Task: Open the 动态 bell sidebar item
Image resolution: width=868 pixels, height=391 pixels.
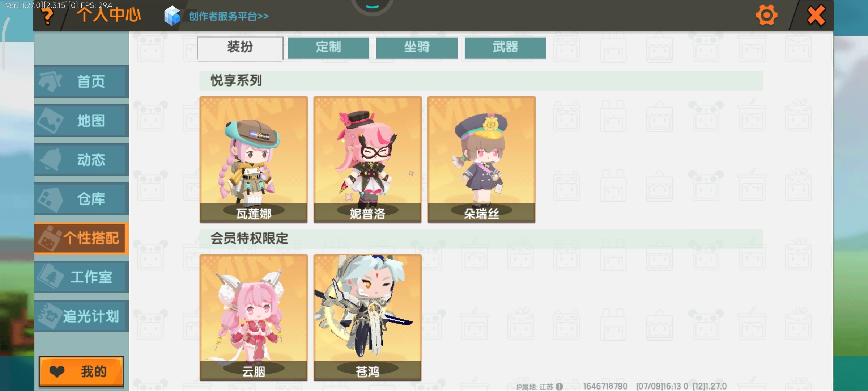Action: 82,160
